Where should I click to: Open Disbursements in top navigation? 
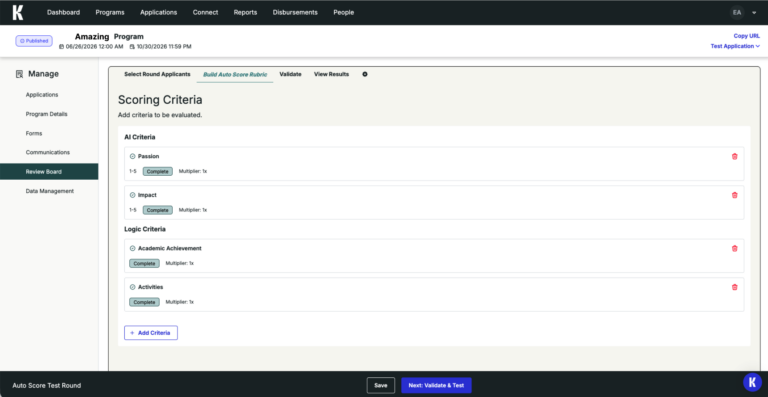295,13
